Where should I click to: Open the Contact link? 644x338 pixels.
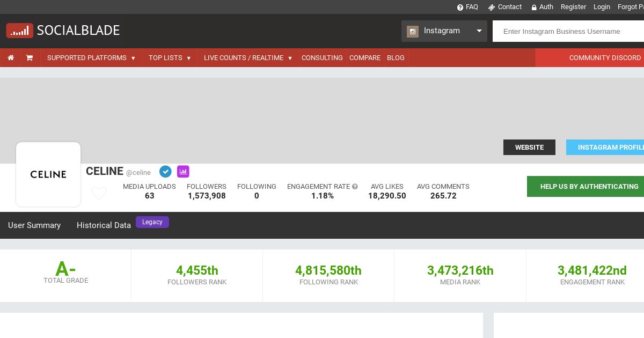tap(510, 7)
